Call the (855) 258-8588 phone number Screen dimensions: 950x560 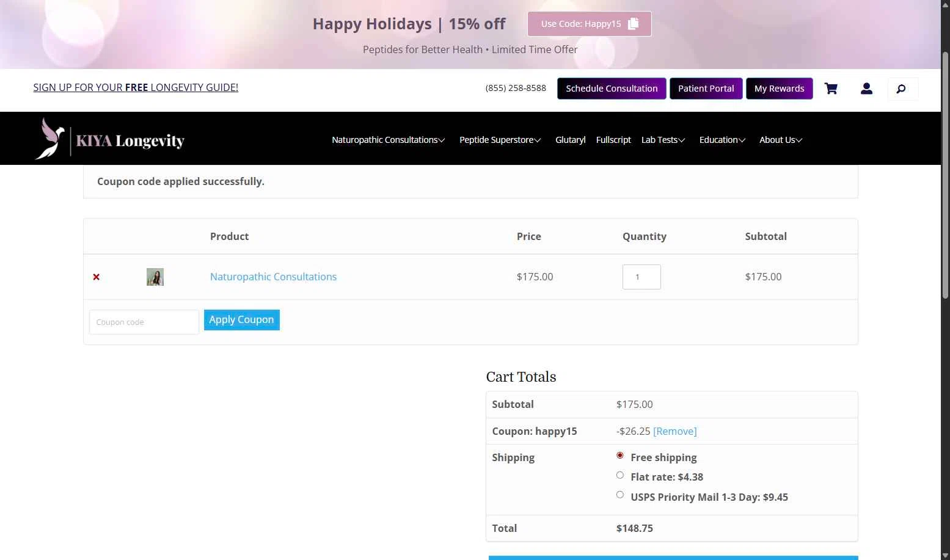point(516,88)
